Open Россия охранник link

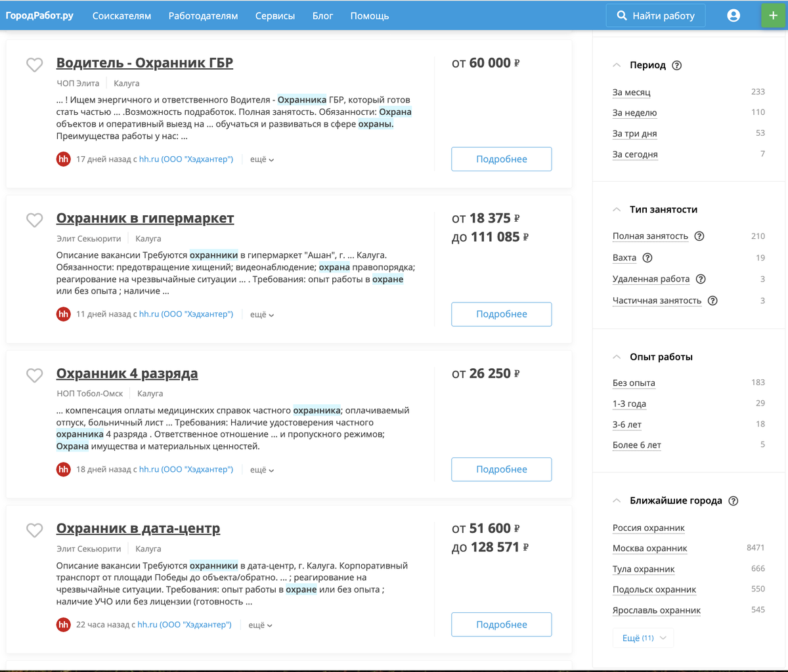[649, 528]
